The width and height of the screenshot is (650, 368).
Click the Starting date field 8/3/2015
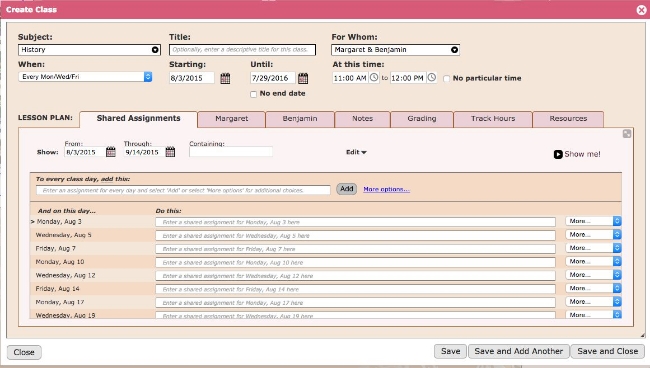[192, 78]
